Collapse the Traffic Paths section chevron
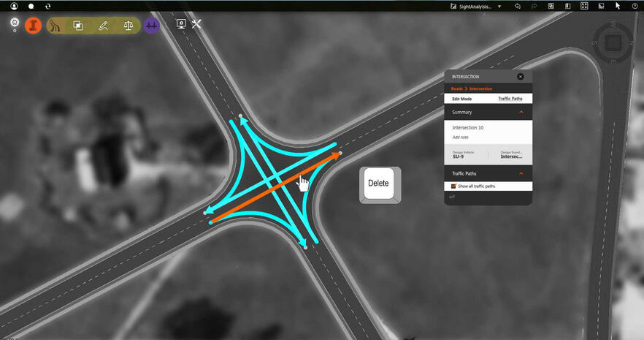The image size is (644, 340). tap(521, 173)
